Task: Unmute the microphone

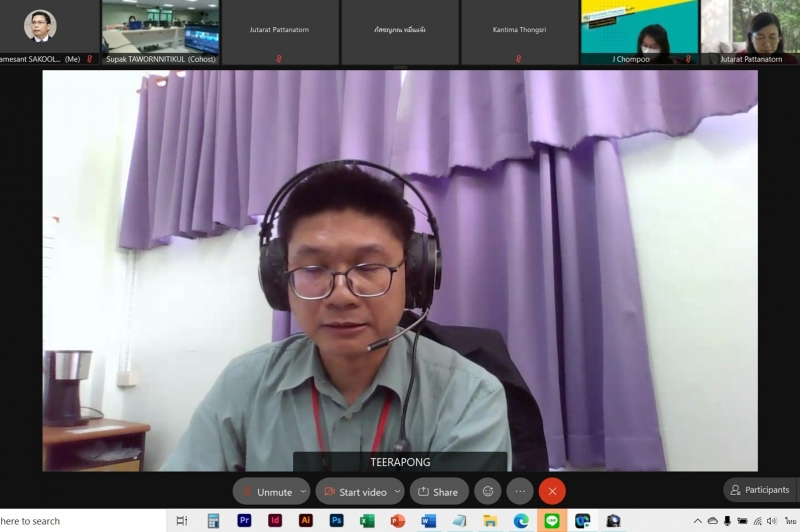Action: (266, 491)
